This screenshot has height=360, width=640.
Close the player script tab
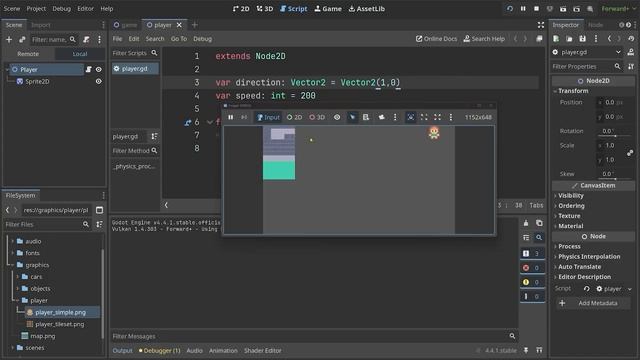coord(179,25)
